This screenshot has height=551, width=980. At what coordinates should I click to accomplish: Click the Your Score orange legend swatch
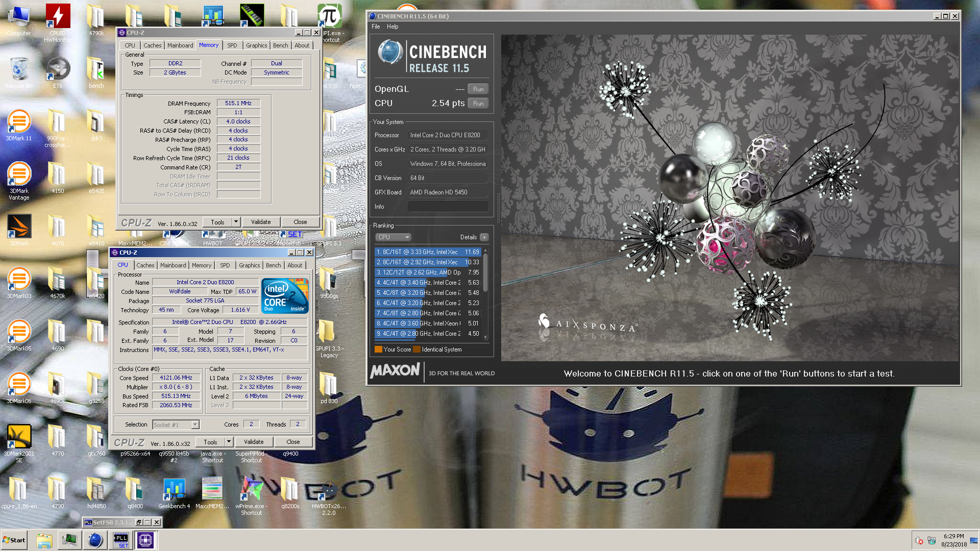click(x=378, y=349)
